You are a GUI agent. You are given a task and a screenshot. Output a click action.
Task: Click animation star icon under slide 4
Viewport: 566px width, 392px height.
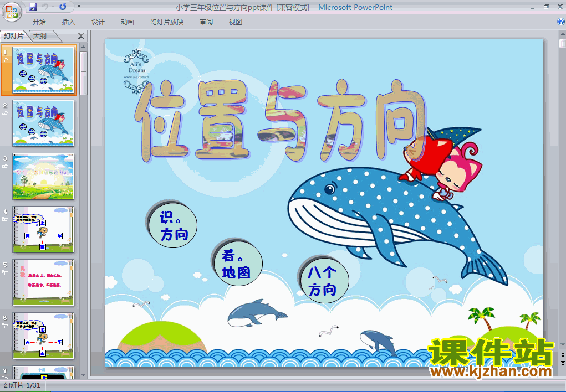[x=5, y=219]
